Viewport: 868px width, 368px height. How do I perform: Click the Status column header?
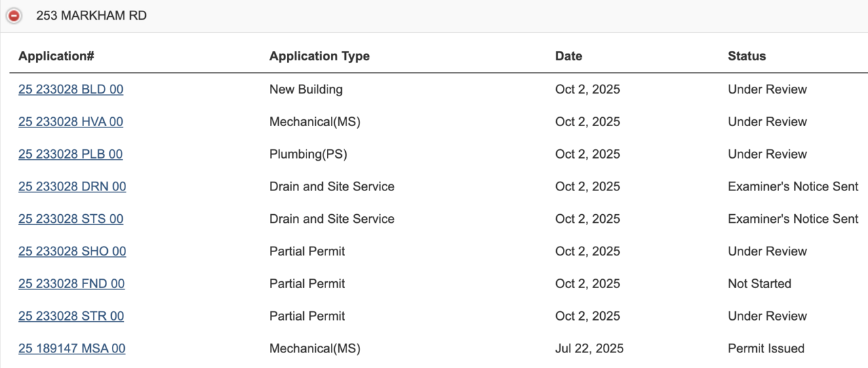(x=747, y=56)
